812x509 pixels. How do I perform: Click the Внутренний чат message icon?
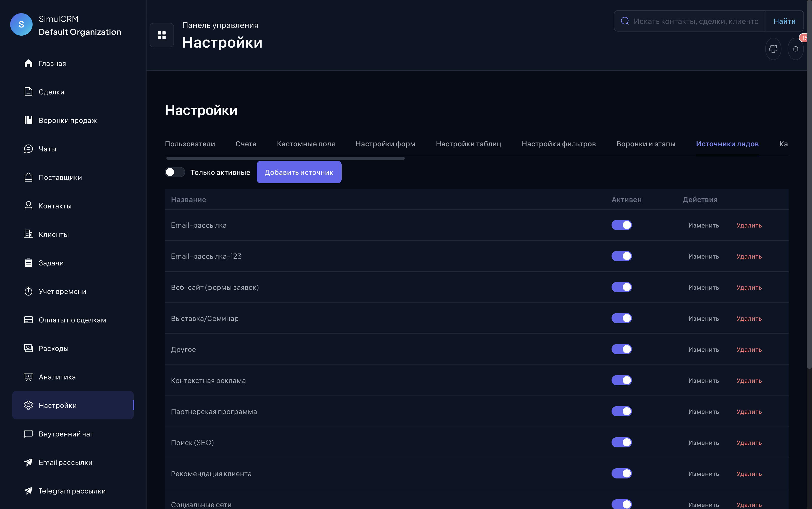coord(28,434)
